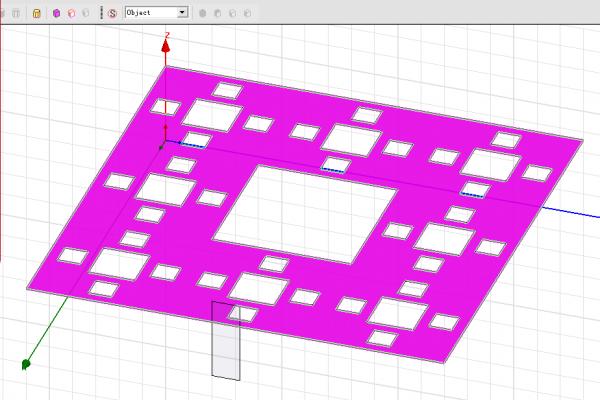Click the solid purple cube icon
Viewport: 600px width, 400px height.
57,13
